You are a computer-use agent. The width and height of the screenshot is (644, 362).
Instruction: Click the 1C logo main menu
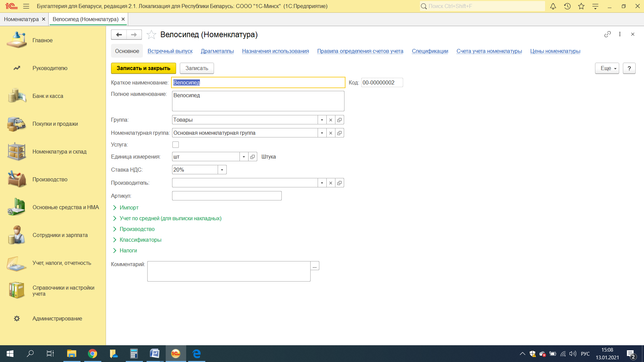11,6
